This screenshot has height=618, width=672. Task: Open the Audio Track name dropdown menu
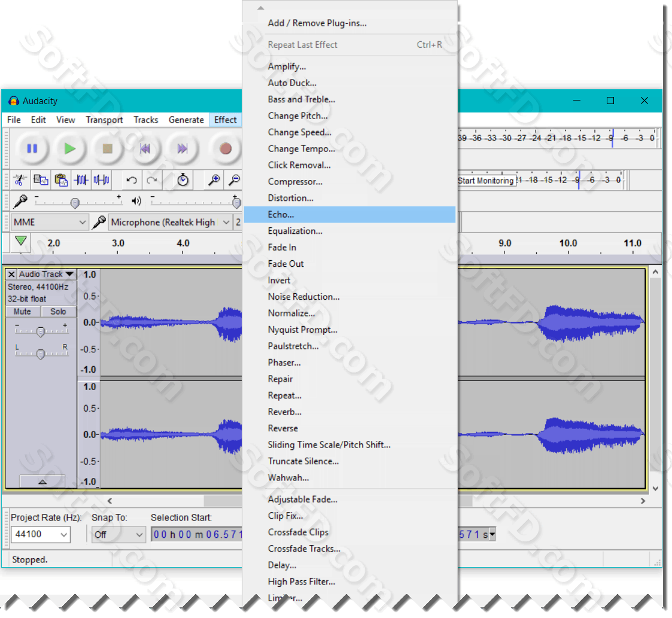point(47,274)
